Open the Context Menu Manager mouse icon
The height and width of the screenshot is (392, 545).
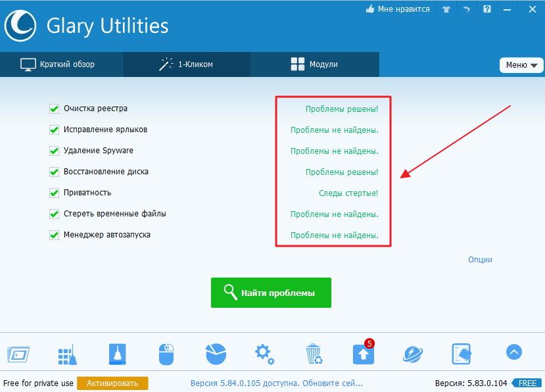click(x=166, y=355)
